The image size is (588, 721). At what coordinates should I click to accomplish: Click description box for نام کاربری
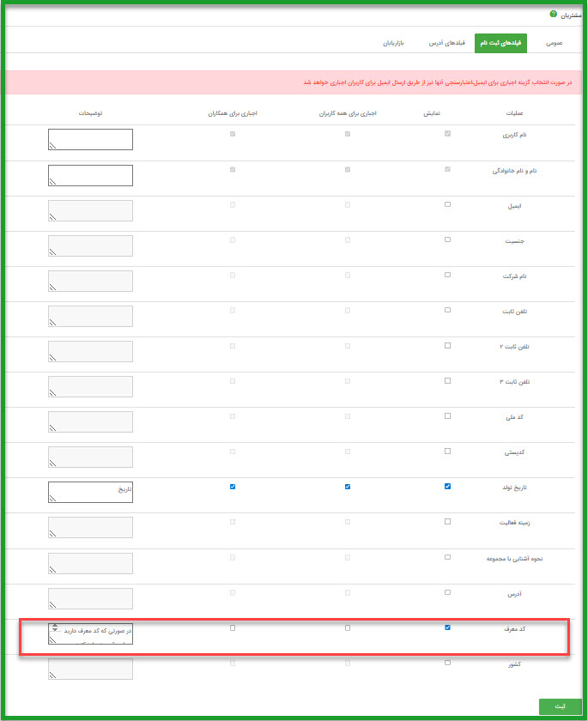(x=91, y=139)
